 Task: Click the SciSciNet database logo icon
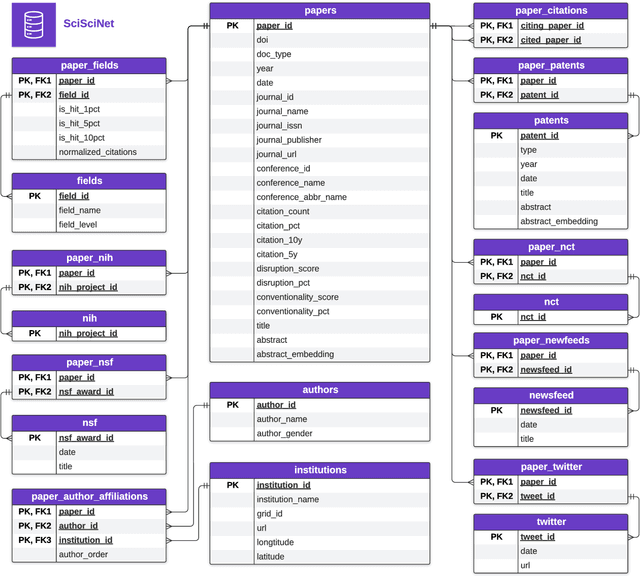[34, 25]
